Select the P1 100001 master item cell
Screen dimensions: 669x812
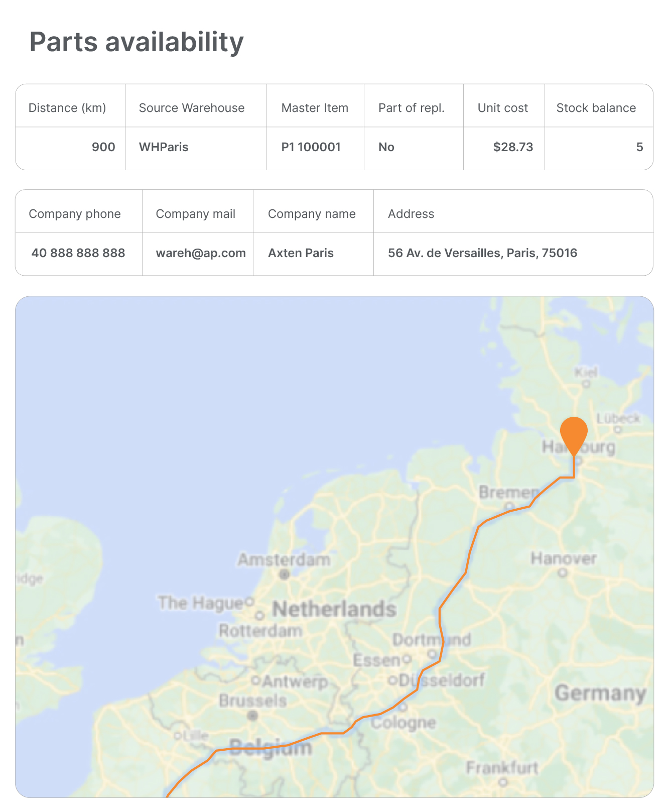coord(311,147)
